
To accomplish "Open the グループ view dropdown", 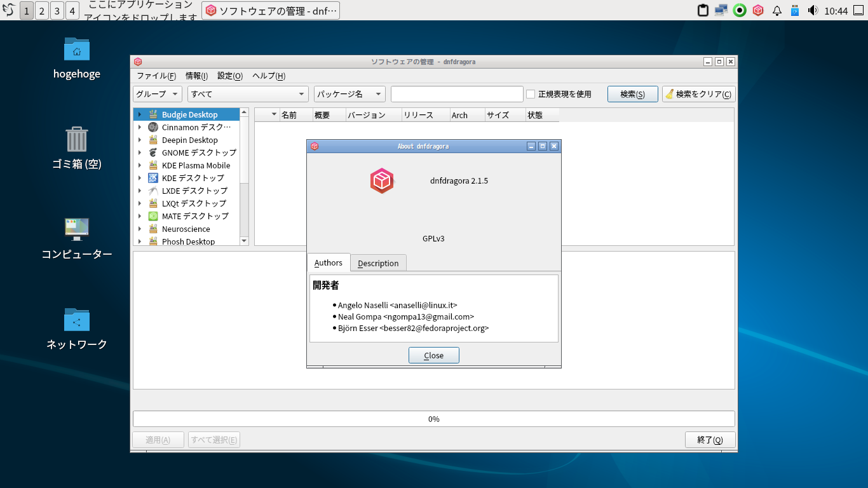I will point(158,94).
